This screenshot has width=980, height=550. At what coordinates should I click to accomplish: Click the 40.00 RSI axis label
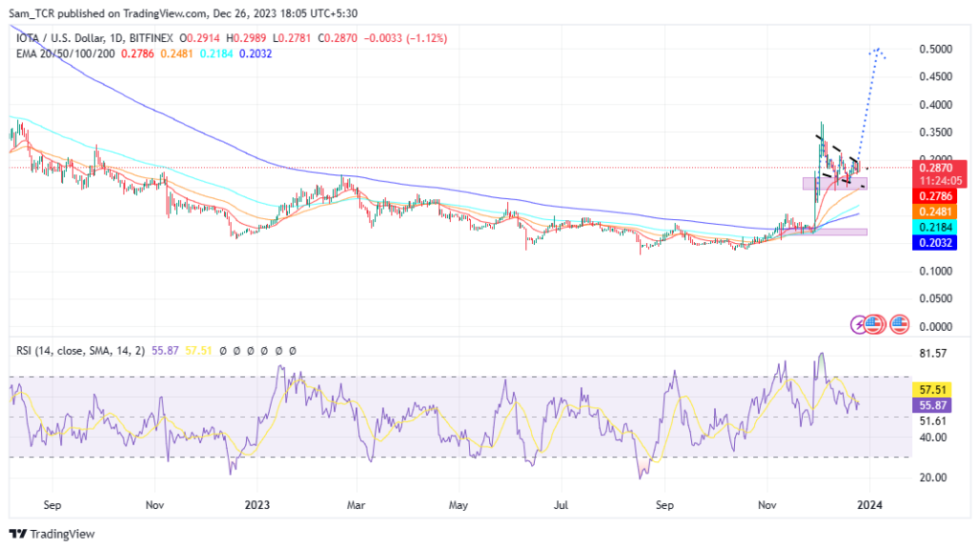(933, 437)
